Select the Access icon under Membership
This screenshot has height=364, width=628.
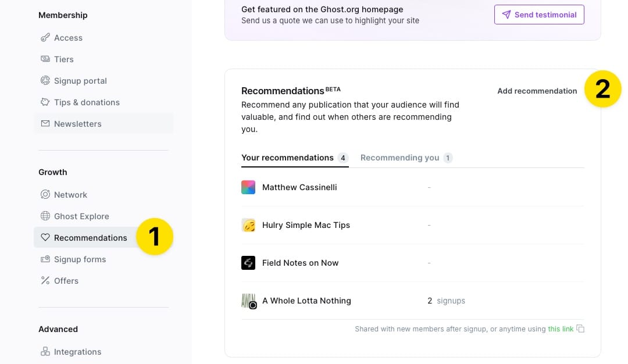point(45,37)
